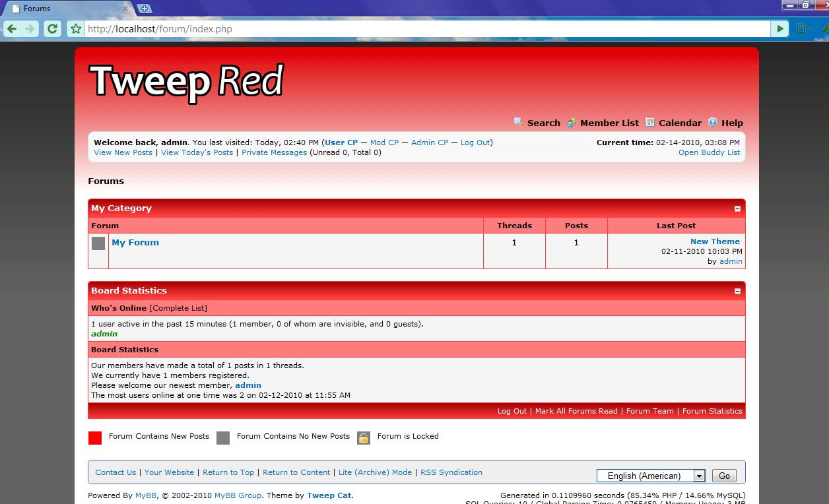Click the red Forum Contains New Posts swatch
The width and height of the screenshot is (829, 504).
click(x=95, y=437)
